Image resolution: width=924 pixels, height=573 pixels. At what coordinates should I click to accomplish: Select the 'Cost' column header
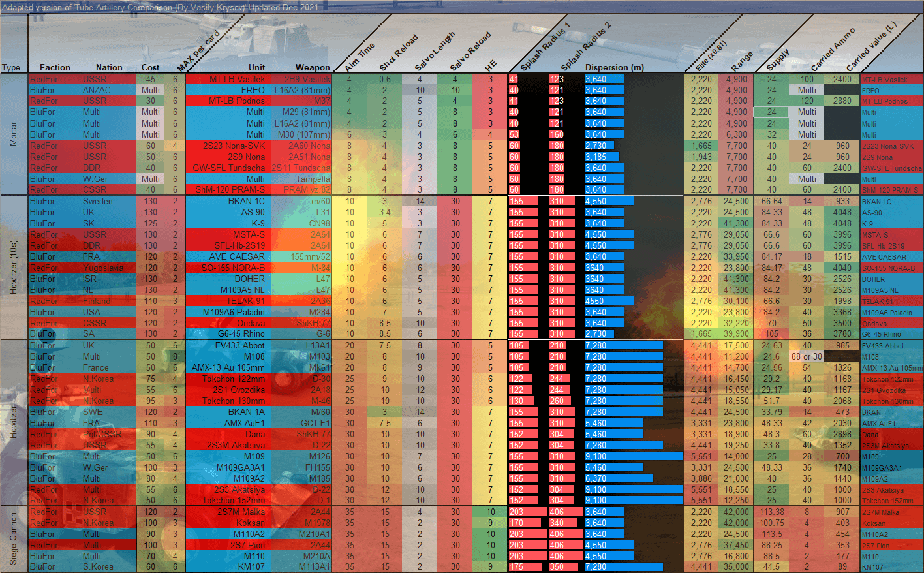(x=150, y=67)
